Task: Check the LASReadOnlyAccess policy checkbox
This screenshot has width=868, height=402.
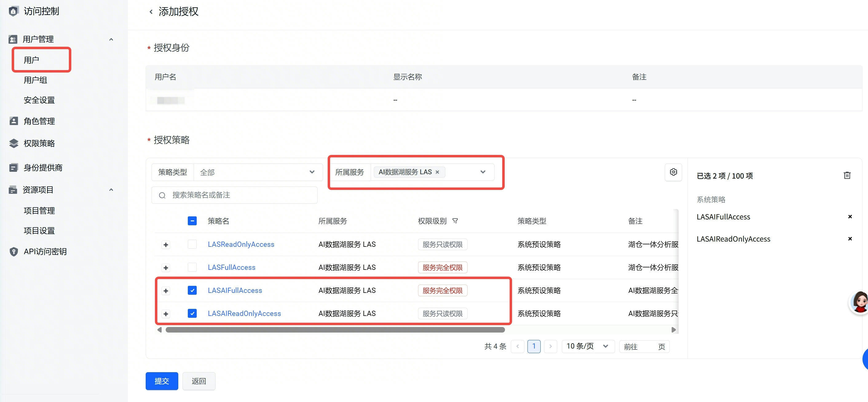Action: click(192, 244)
